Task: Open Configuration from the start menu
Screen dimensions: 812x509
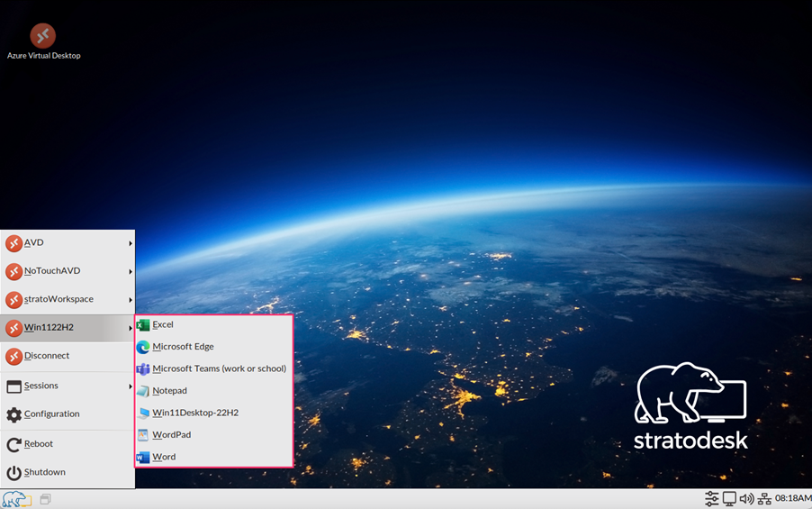Action: click(68, 414)
